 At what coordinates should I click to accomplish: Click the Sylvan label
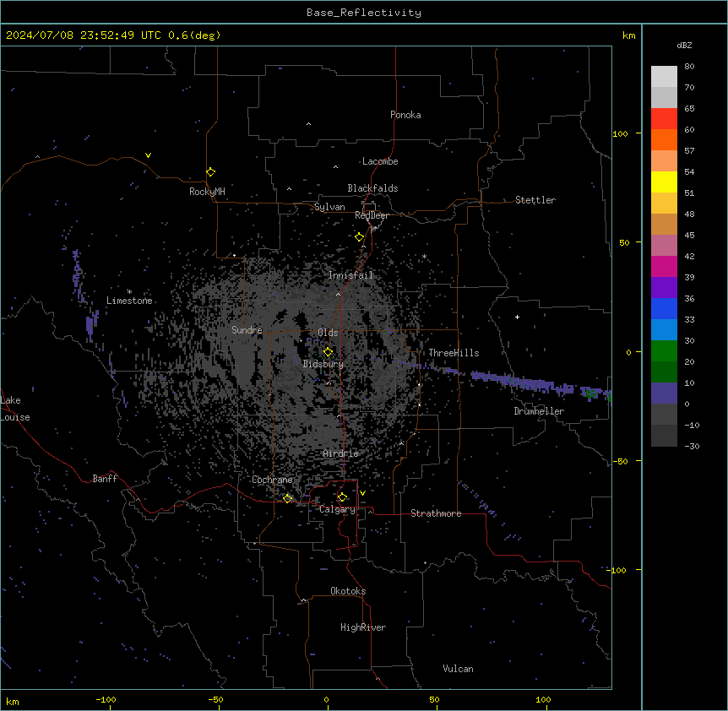(329, 207)
